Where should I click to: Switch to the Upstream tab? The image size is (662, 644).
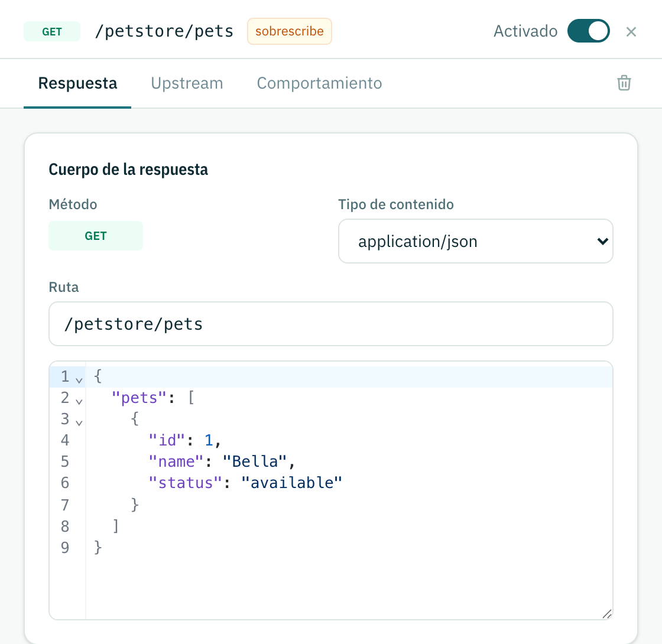[187, 83]
